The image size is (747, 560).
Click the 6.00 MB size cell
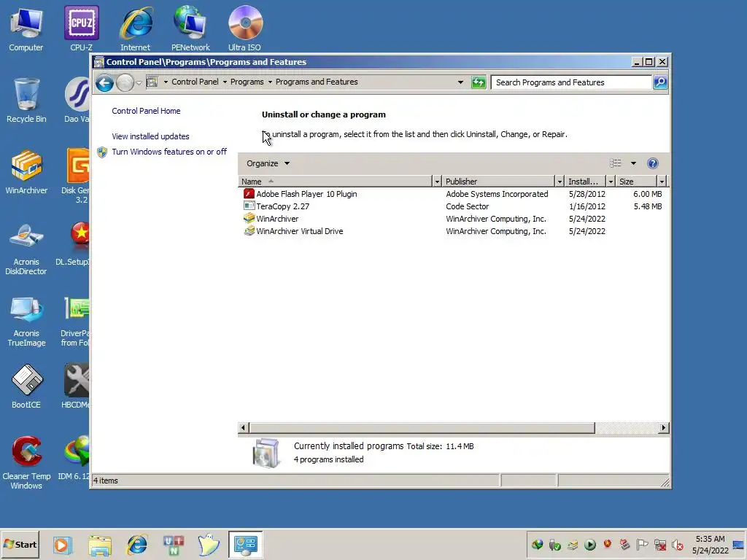tap(648, 194)
